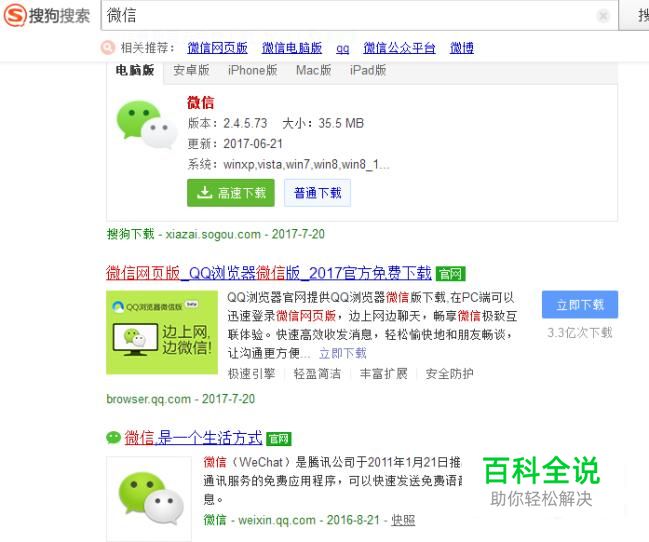
Task: Click the search button at the right of the search box
Action: [635, 15]
